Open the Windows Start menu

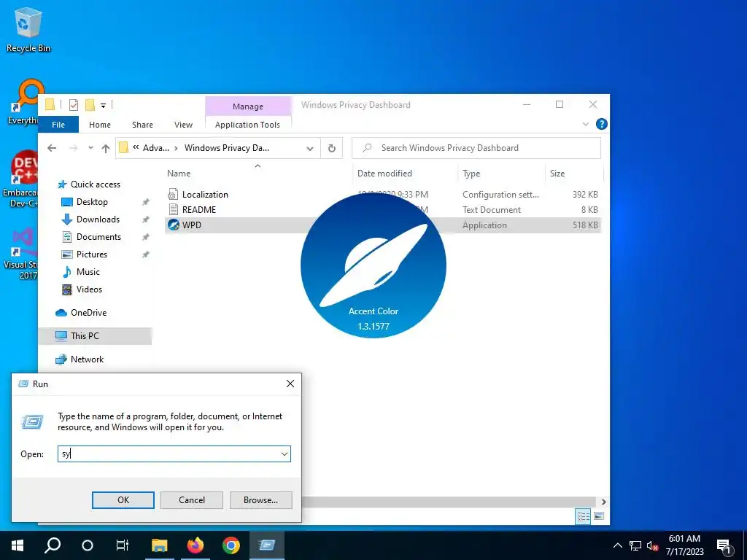click(18, 545)
